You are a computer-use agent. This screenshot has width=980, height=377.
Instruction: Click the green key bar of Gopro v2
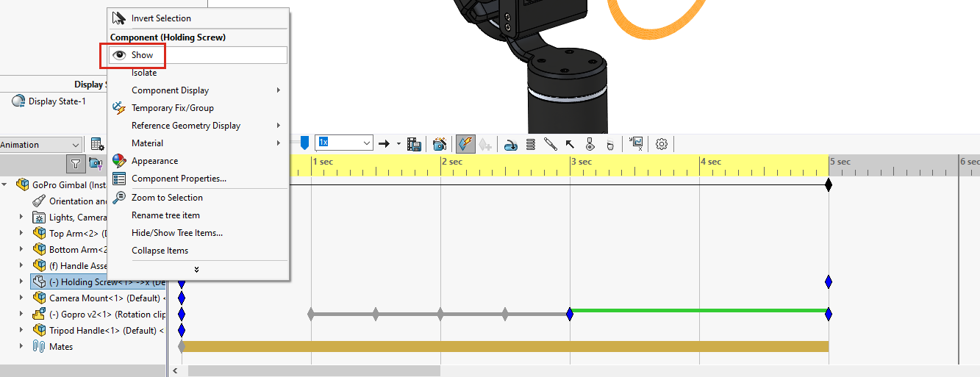698,311
